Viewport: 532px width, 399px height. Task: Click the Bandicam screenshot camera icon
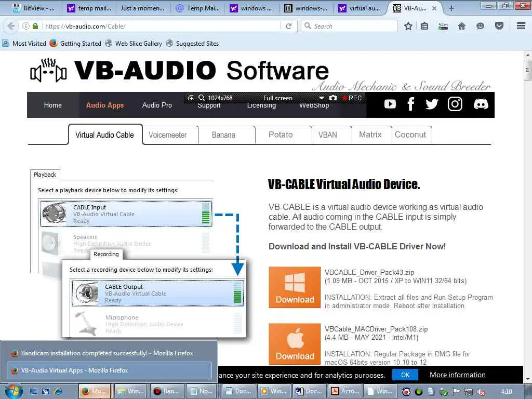point(333,98)
